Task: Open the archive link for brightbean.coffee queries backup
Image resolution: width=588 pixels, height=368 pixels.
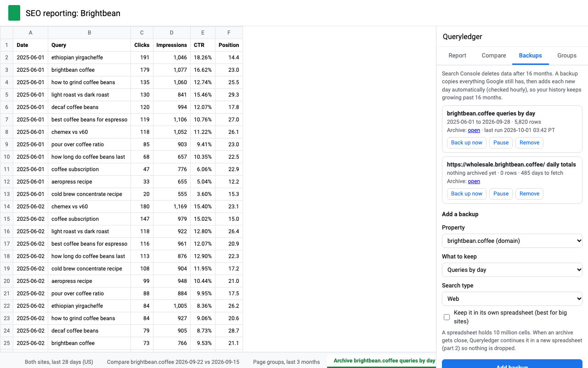Action: [474, 130]
